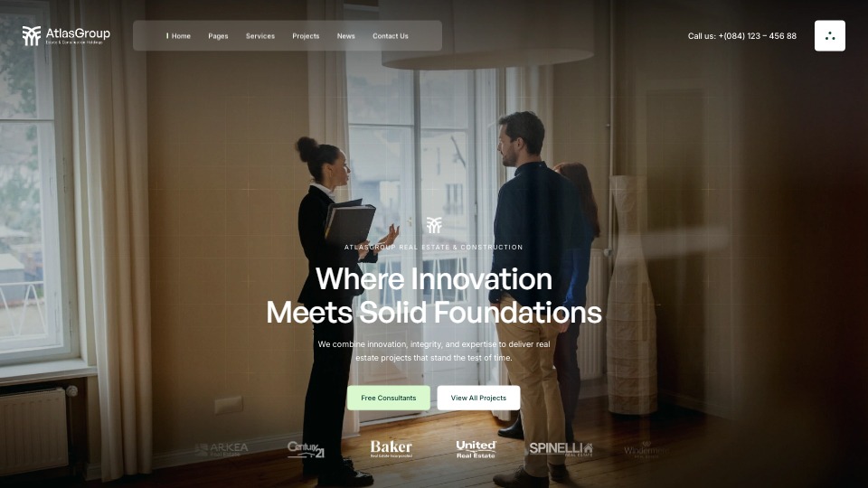The height and width of the screenshot is (488, 868).
Task: Select the Spinelli Real Estate logo
Action: tap(561, 449)
